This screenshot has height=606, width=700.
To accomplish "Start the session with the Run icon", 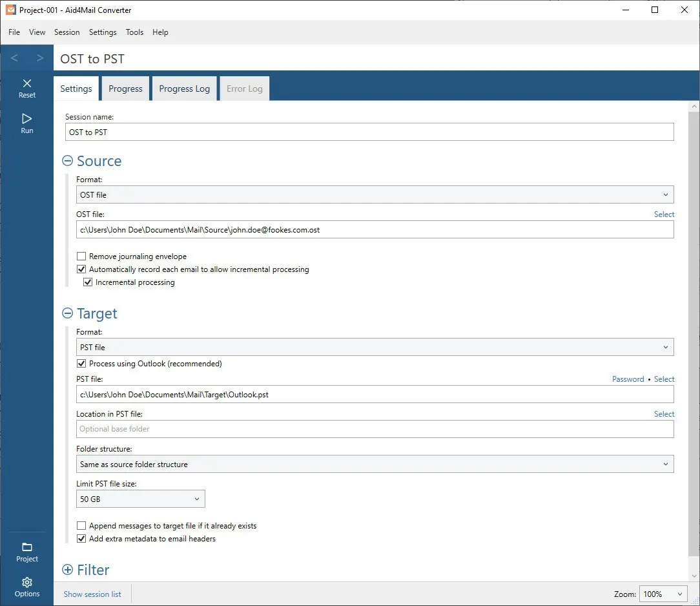I will 26,118.
